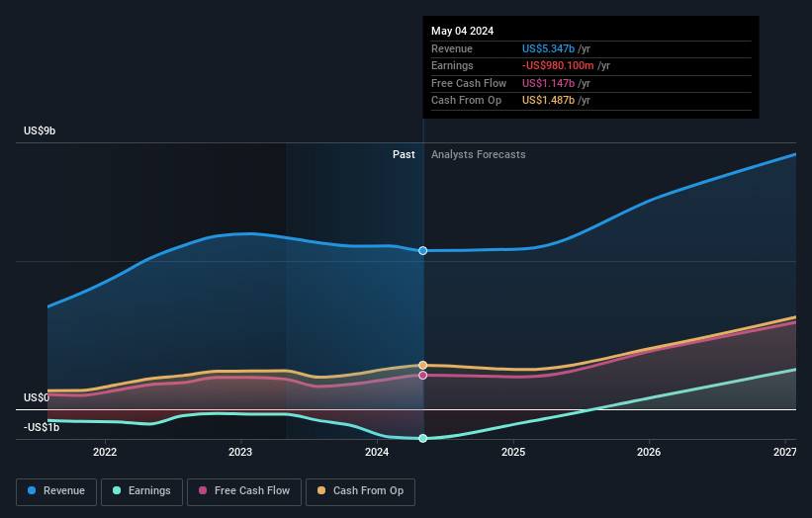Click the US$1.487b cash from op value

548,101
